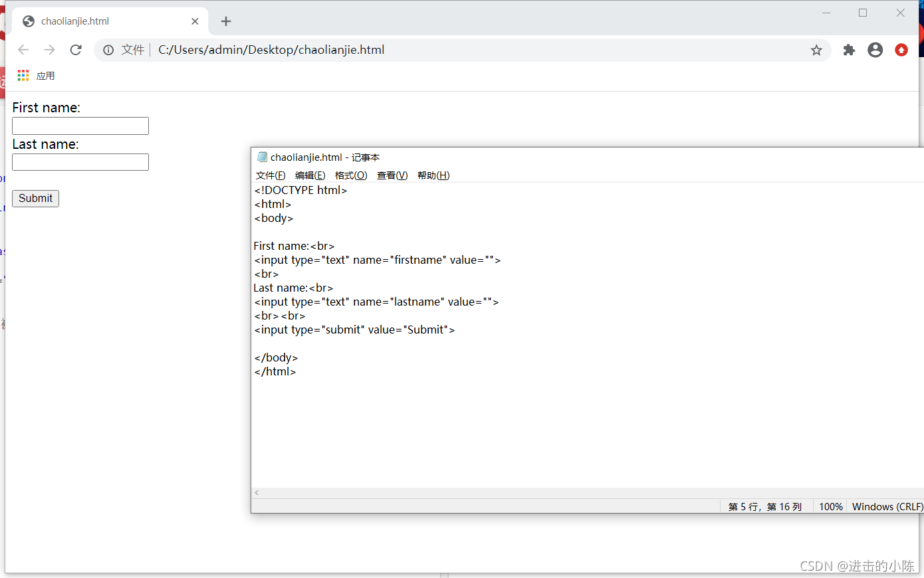Screen dimensions: 924x578
Task: Click the Last name text field
Action: (80, 162)
